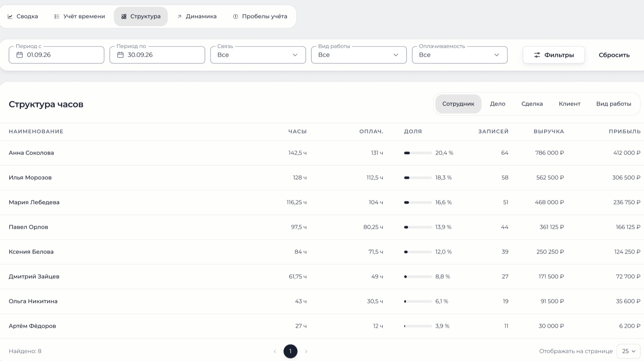Click Сбросить to reset filters
The image size is (644, 361).
pyautogui.click(x=614, y=55)
